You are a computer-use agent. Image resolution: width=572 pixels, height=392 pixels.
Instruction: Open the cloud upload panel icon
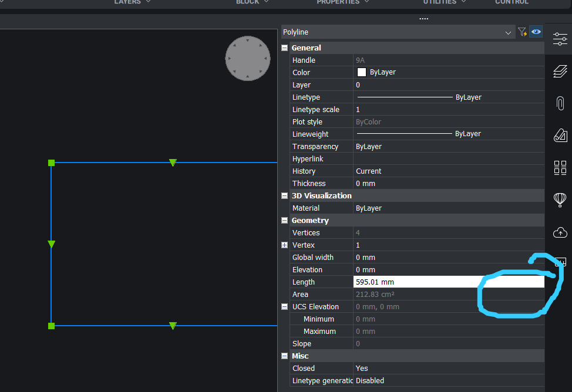tap(560, 232)
